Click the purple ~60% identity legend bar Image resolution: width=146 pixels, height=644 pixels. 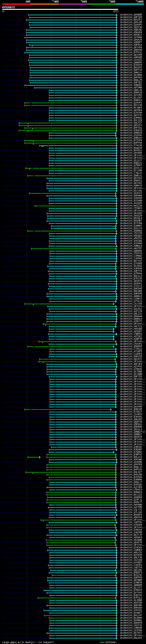73,4
